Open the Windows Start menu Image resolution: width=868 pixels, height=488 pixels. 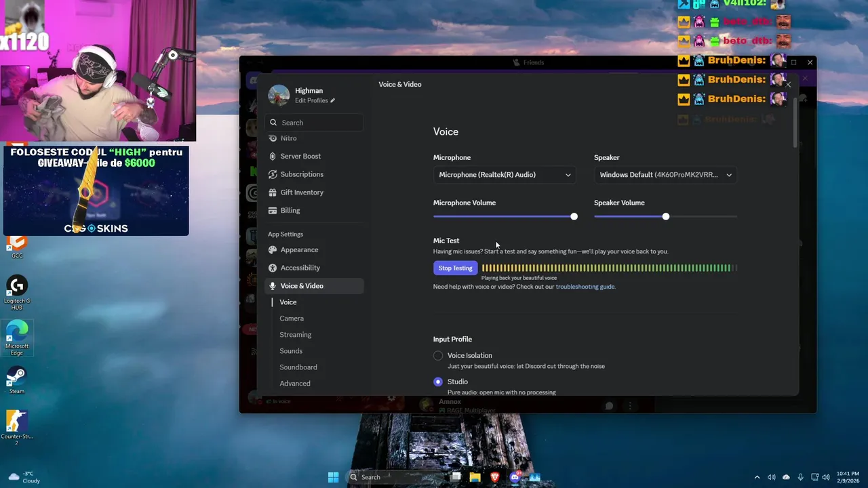click(x=333, y=477)
